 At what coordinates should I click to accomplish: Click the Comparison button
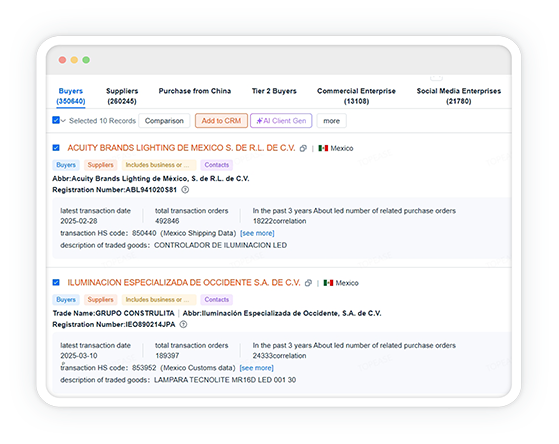(164, 121)
